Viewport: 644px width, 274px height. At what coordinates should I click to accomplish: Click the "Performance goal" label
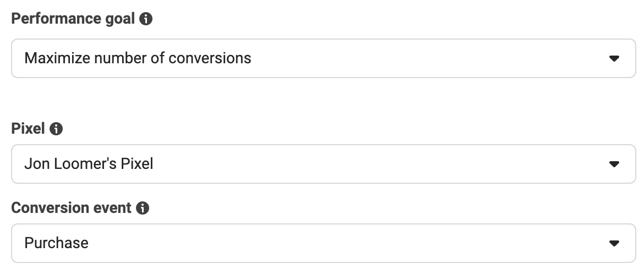click(x=73, y=19)
